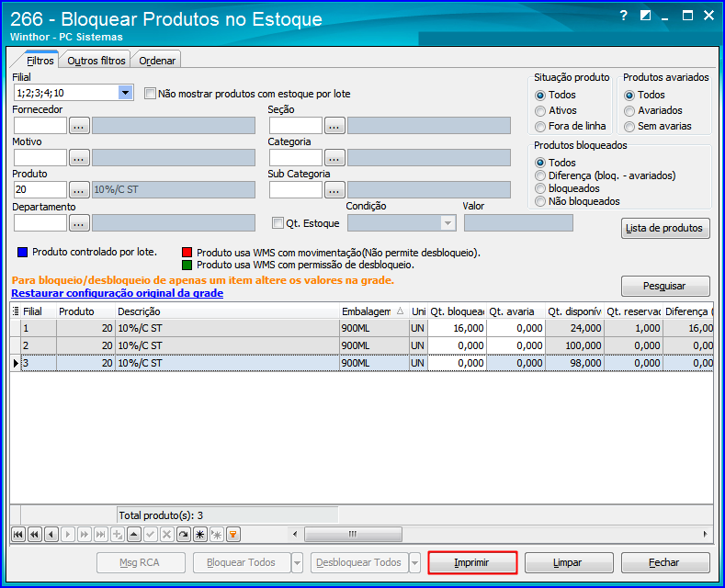This screenshot has height=588, width=725.
Task: Click the horizontal grid scrollbar thumb
Action: click(353, 535)
